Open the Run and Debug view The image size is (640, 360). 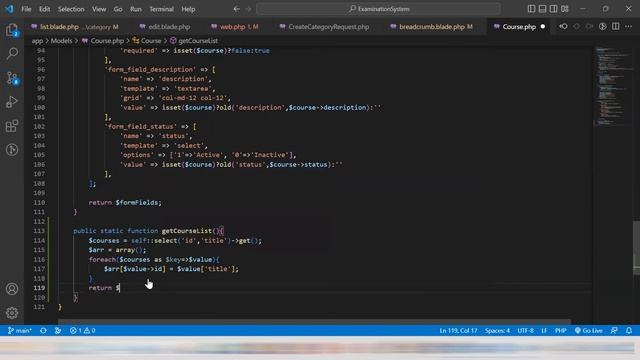[x=12, y=102]
